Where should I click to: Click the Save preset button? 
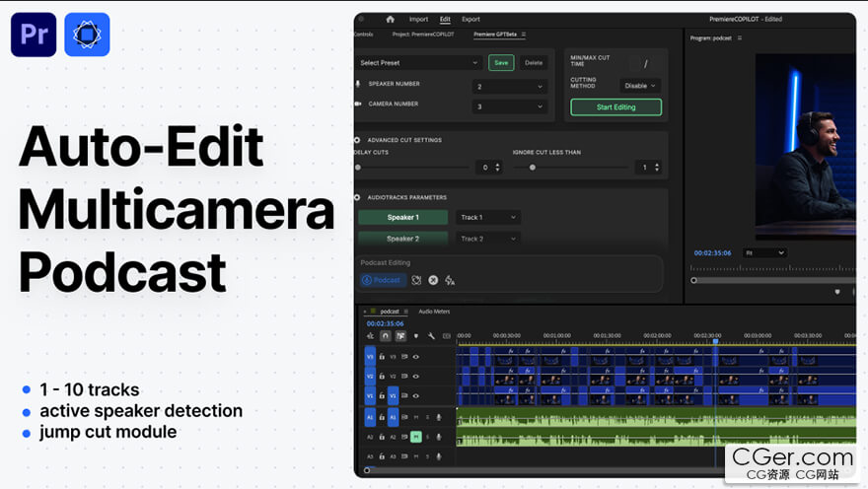click(501, 63)
